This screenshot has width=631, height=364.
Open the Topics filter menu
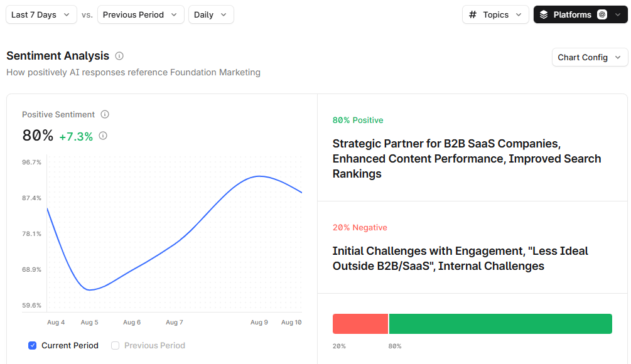click(x=495, y=14)
